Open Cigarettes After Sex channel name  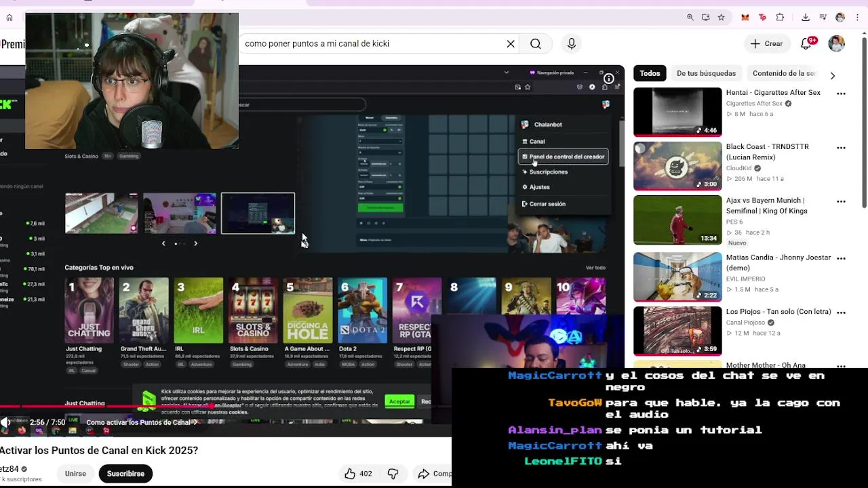click(x=754, y=104)
